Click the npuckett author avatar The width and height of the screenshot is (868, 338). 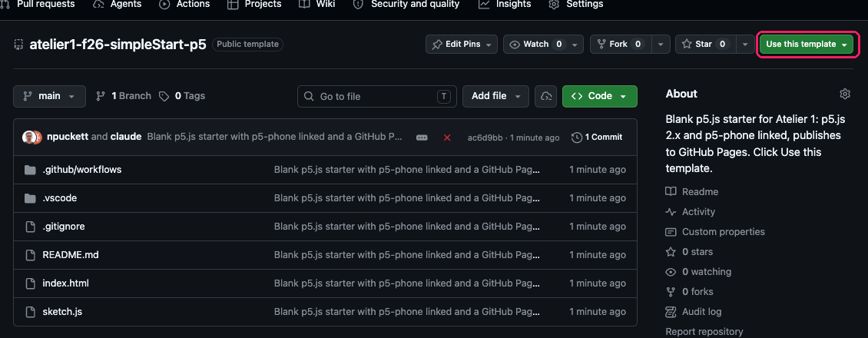point(28,138)
